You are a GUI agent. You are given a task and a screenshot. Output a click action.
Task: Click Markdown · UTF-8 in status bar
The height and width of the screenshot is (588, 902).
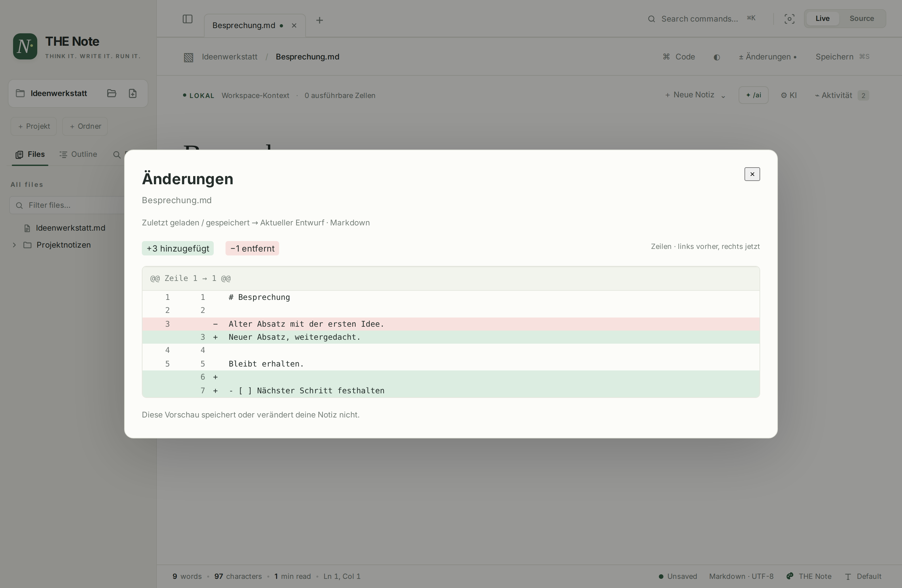741,576
